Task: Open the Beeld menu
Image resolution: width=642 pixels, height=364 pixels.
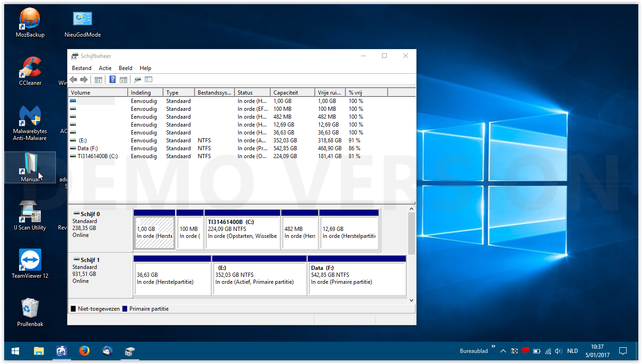Action: point(125,68)
